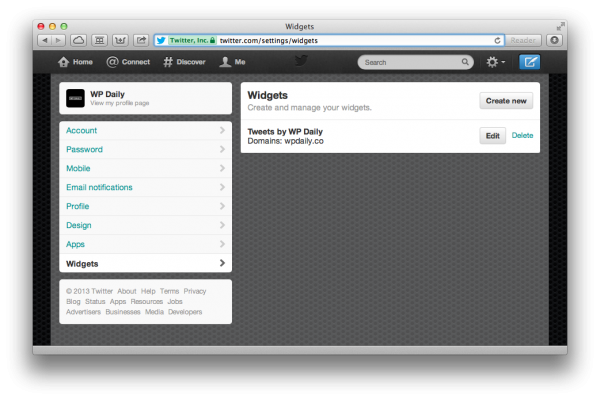Click the Twitter bird logo in navbar
The height and width of the screenshot is (400, 600).
(301, 60)
